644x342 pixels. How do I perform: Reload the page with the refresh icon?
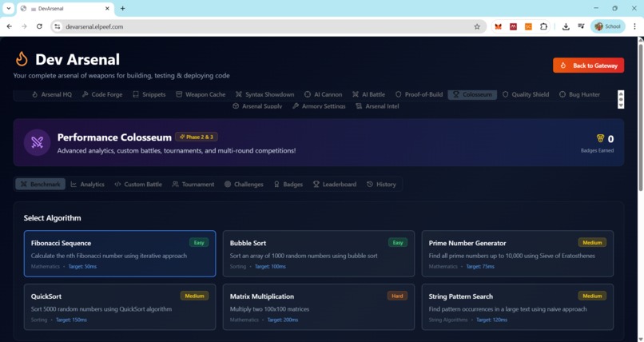click(x=39, y=26)
